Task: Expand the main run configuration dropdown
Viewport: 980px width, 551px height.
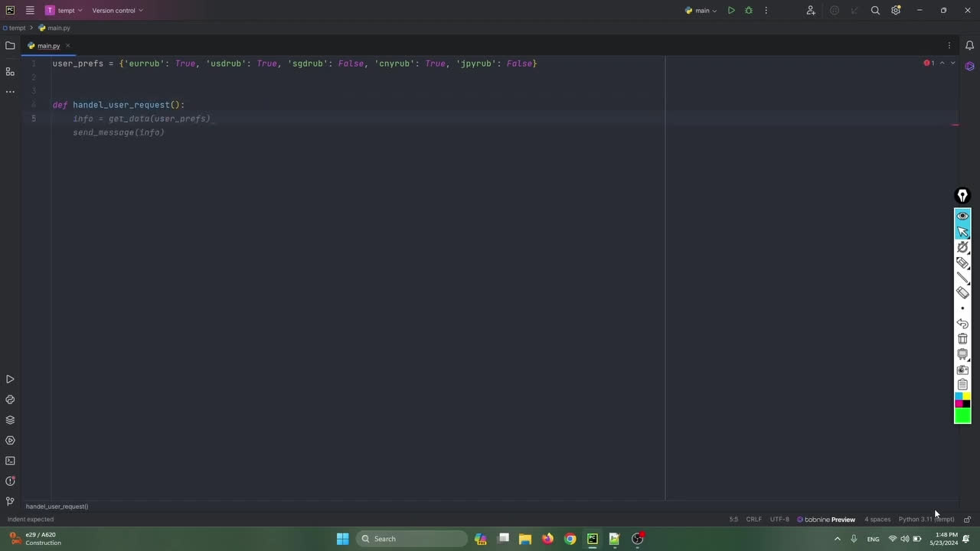Action: tap(701, 11)
